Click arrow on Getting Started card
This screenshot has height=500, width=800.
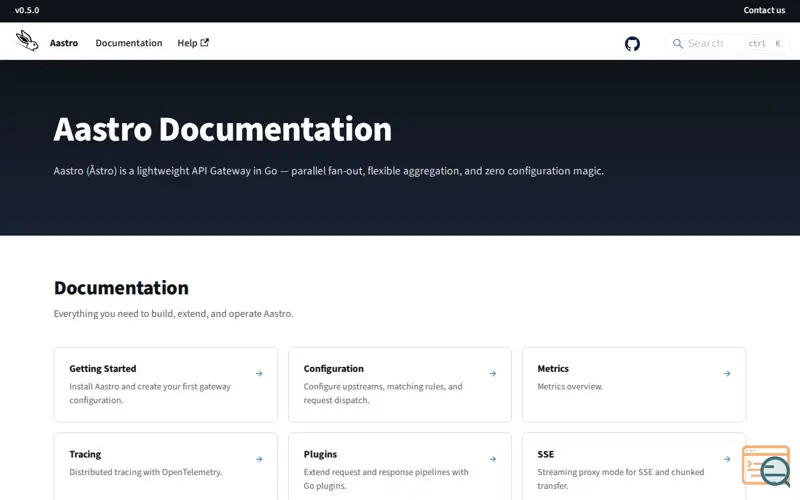[259, 373]
